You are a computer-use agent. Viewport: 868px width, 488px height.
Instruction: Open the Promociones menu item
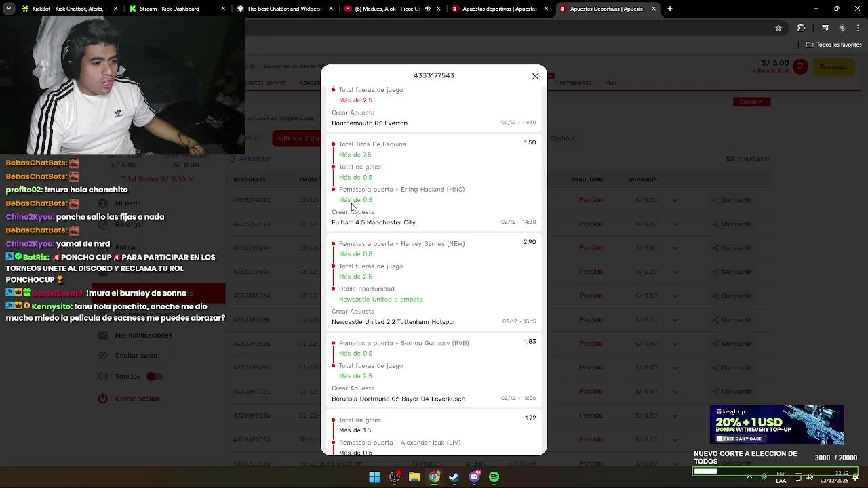pyautogui.click(x=574, y=83)
